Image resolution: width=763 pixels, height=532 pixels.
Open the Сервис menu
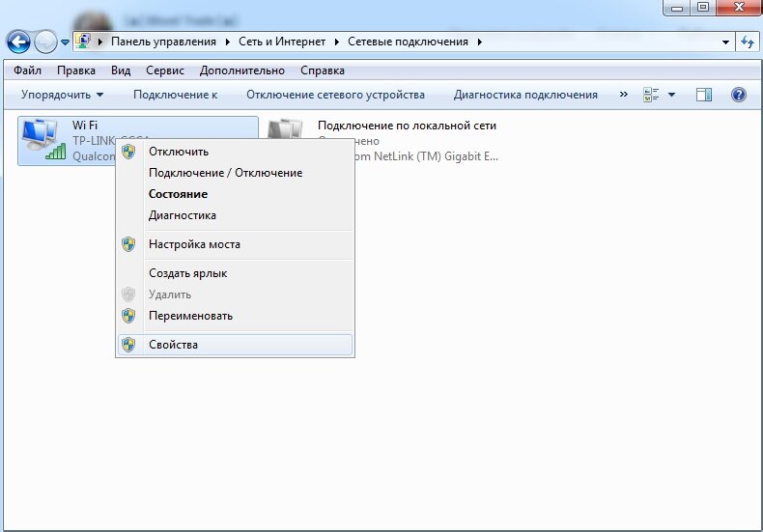coord(165,70)
